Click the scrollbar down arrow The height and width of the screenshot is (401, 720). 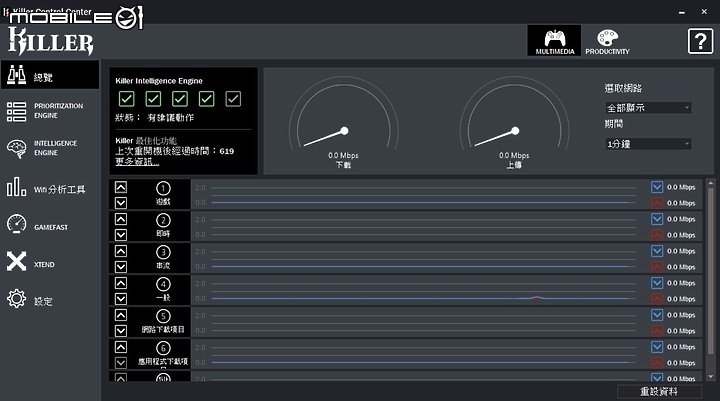click(711, 377)
